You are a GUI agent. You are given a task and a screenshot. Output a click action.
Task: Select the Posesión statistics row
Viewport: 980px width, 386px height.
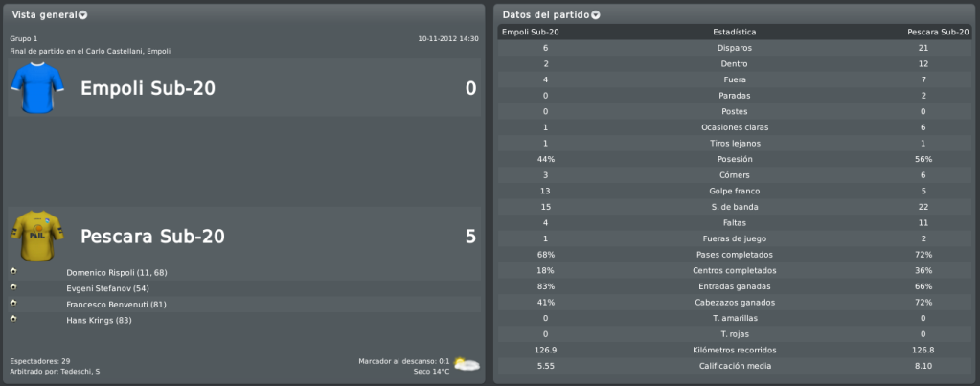point(735,159)
